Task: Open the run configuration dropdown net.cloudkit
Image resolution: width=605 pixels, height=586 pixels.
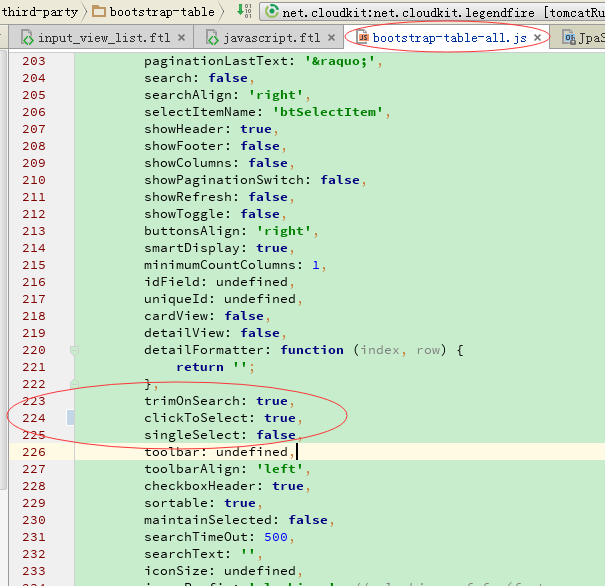Action: 432,12
